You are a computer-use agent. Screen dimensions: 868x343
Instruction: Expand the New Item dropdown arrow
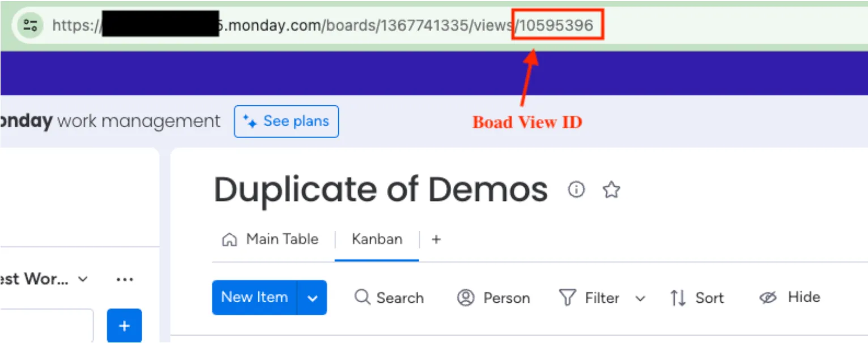(312, 298)
